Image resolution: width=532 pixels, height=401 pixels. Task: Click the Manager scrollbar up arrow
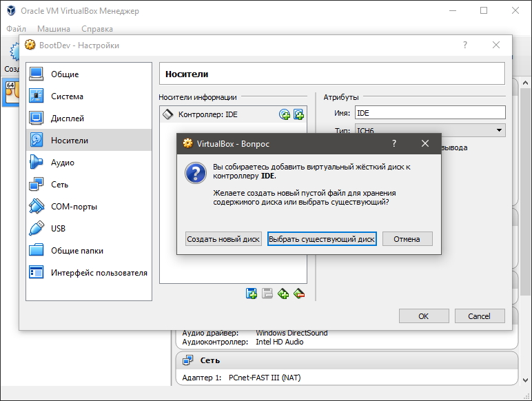[x=525, y=83]
